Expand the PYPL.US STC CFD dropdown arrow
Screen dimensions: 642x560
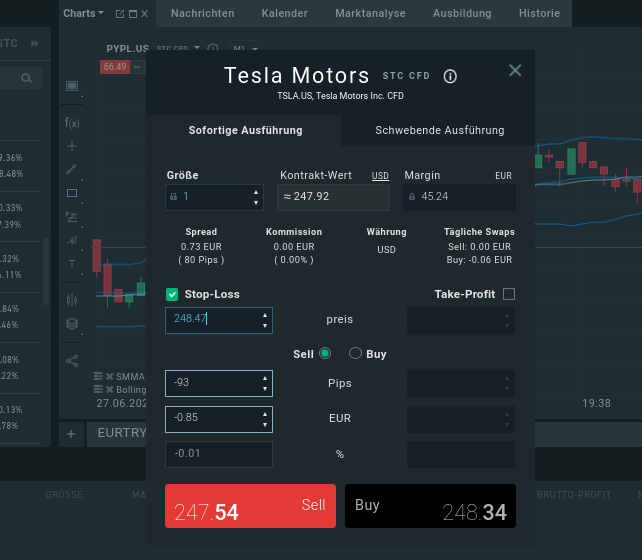pyautogui.click(x=197, y=48)
